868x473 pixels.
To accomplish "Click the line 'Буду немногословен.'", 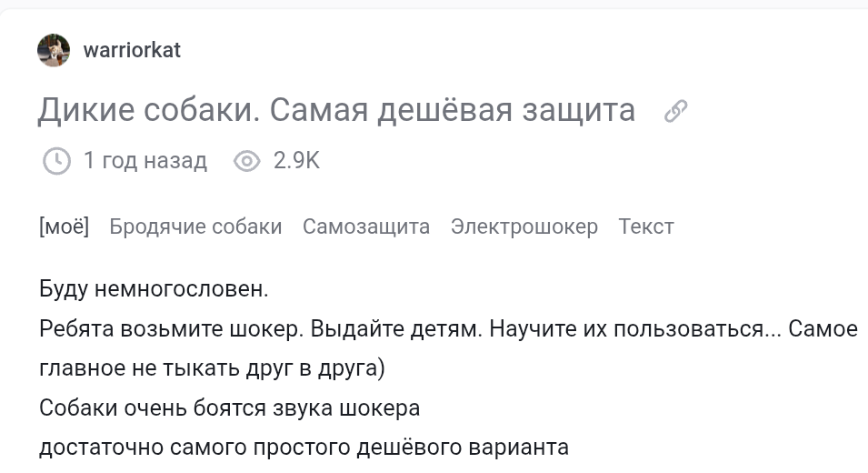I will [x=155, y=289].
